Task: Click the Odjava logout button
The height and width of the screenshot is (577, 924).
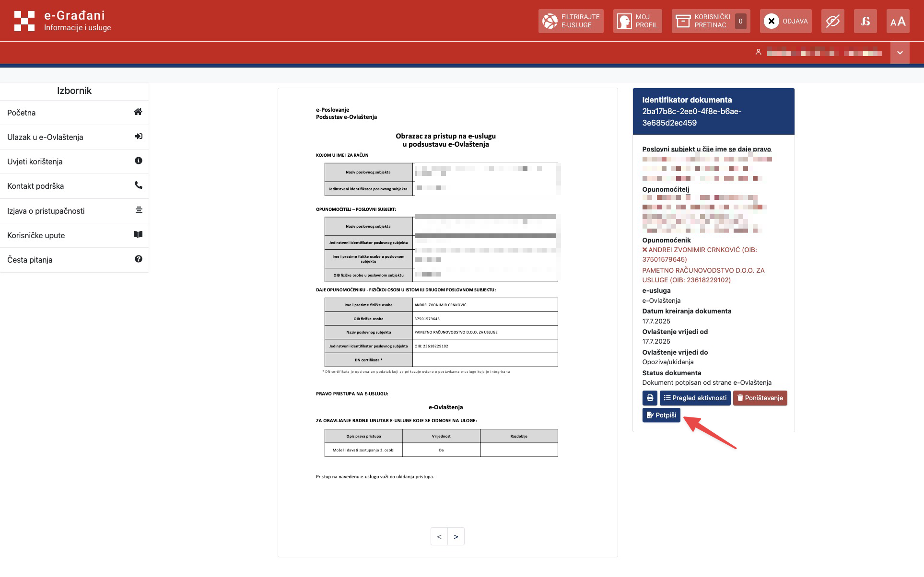Action: 785,21
